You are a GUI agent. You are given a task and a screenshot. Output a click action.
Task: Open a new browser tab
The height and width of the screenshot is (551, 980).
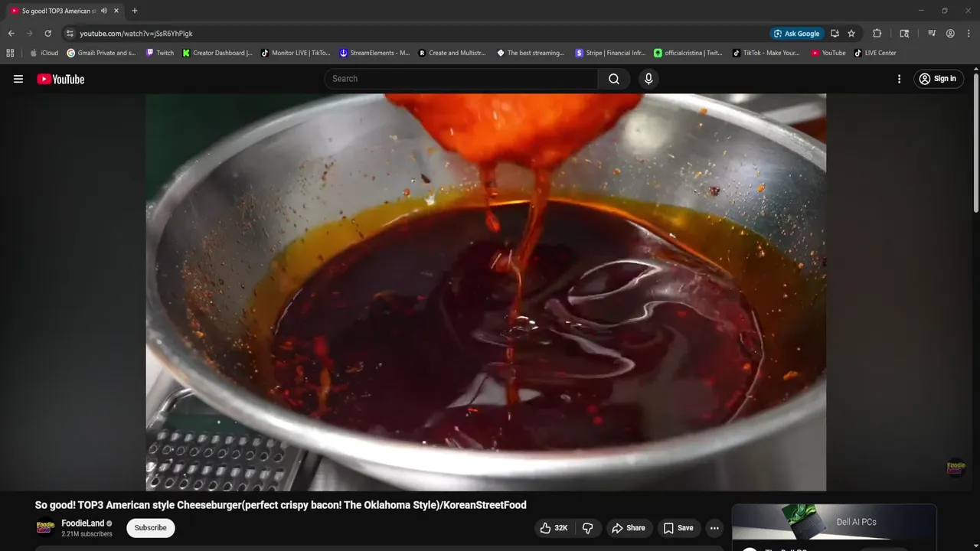click(135, 11)
